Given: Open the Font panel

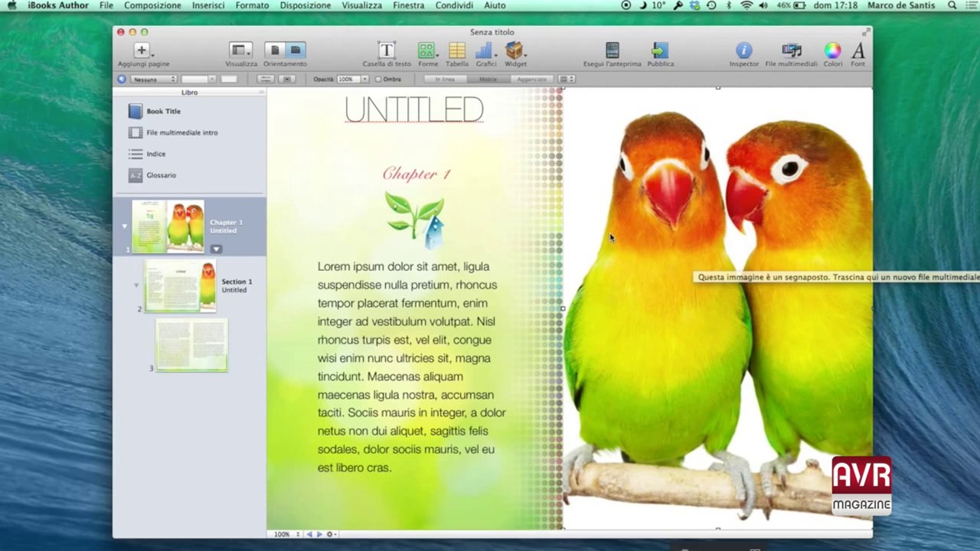Looking at the screenshot, I should click(858, 51).
